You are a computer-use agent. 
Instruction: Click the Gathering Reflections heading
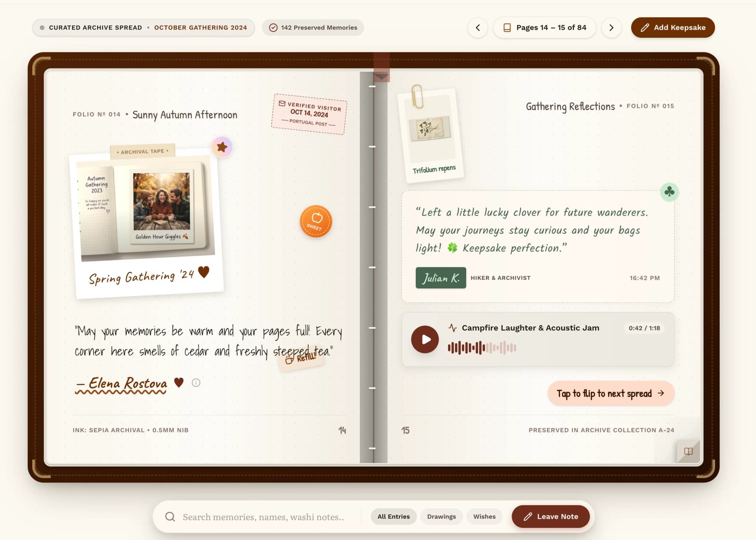(x=570, y=106)
